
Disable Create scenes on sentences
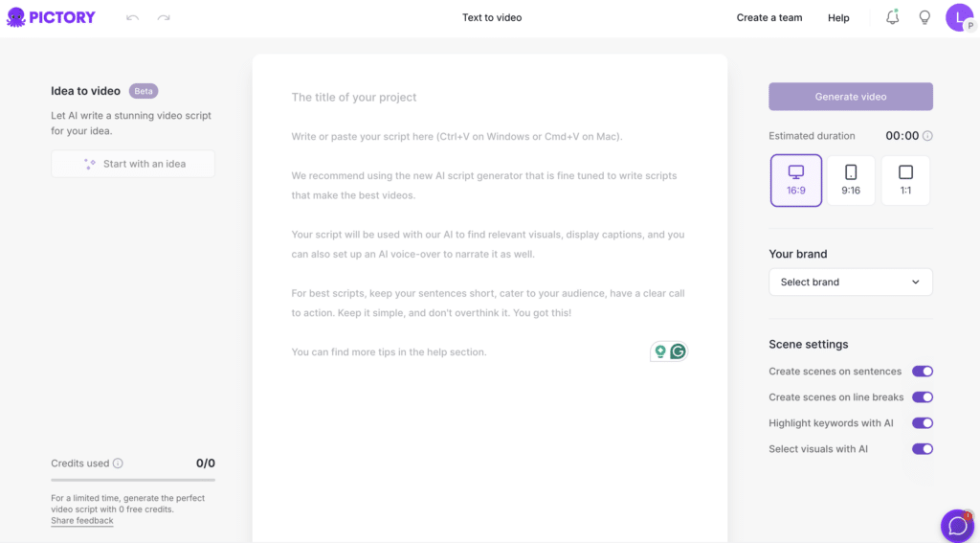(922, 372)
